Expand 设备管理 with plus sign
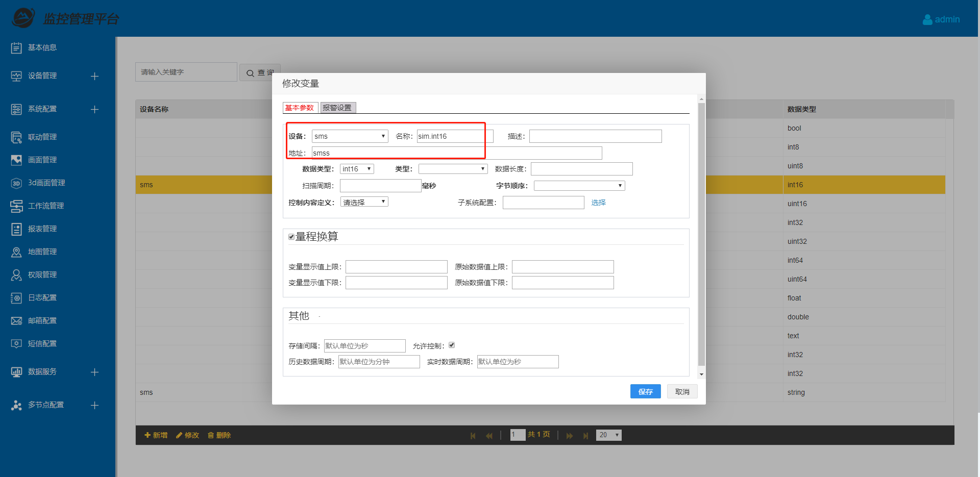Viewport: 980px width, 477px height. click(94, 76)
